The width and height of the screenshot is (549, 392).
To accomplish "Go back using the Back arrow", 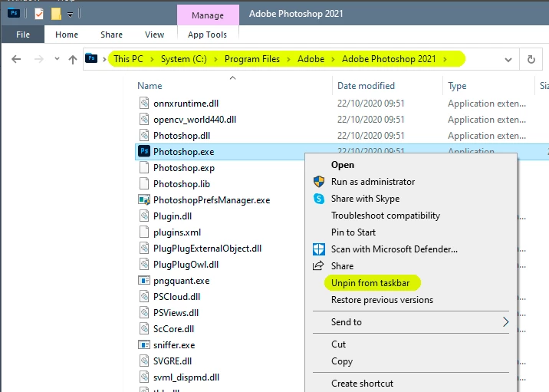I will coord(16,59).
